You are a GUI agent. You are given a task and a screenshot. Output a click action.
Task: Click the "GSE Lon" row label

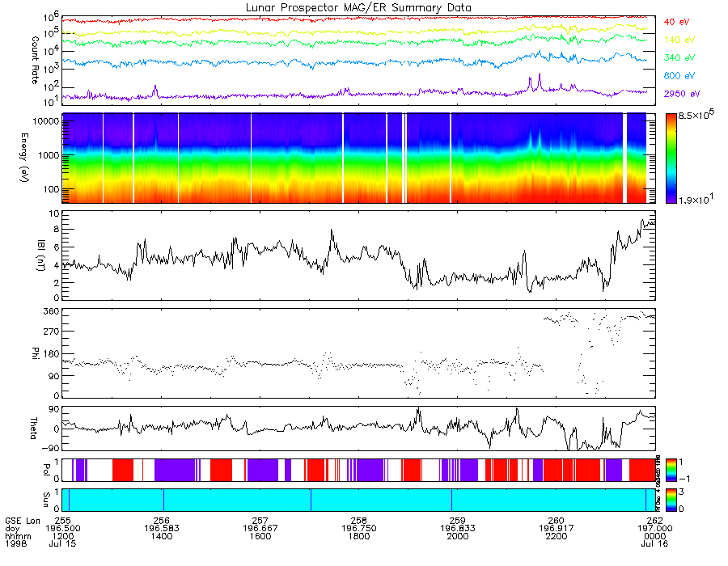[23, 521]
